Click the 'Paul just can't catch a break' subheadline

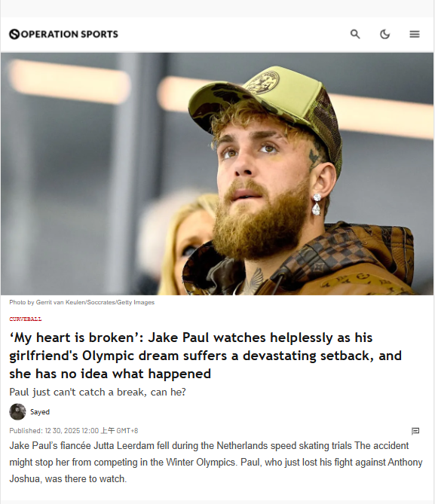click(x=97, y=393)
